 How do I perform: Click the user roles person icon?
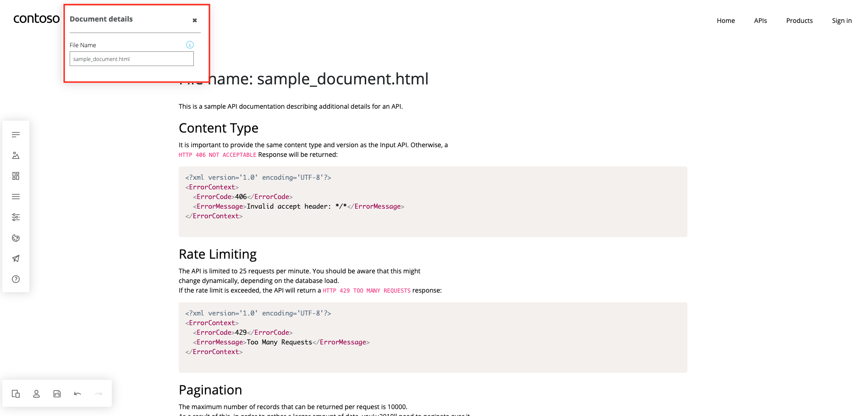tap(36, 394)
